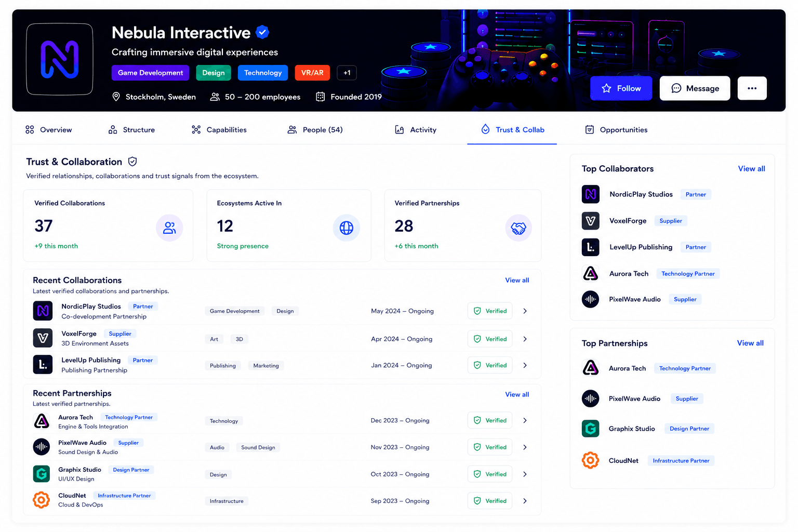The image size is (798, 532).
Task: Click the Infrastructure Partner label in Top Partnerships
Action: point(681,461)
